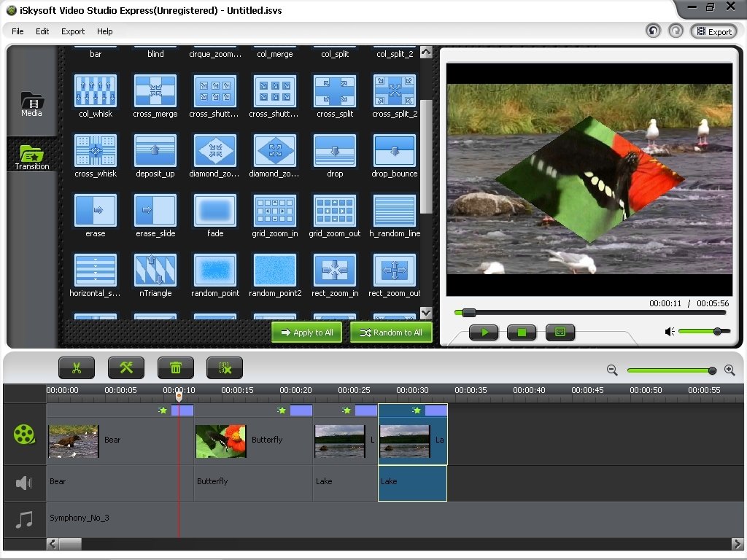The width and height of the screenshot is (747, 560).
Task: Click the delete transition icon
Action: click(x=225, y=367)
